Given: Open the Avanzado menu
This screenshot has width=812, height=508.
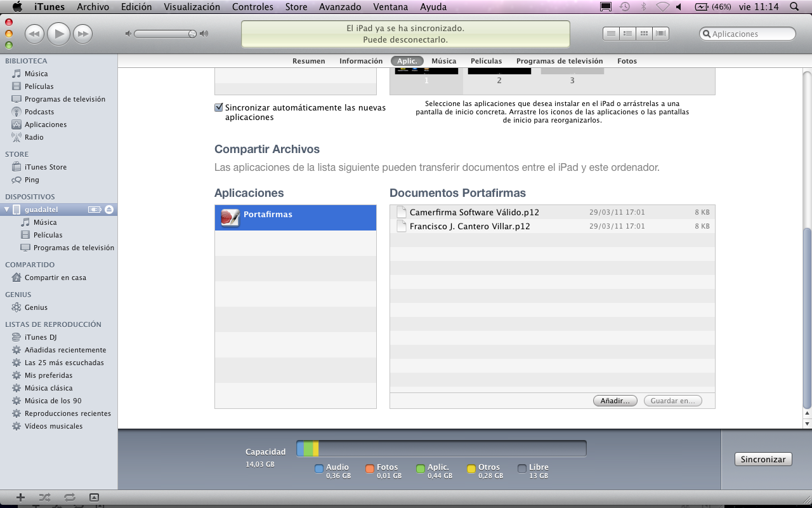Looking at the screenshot, I should (x=340, y=7).
